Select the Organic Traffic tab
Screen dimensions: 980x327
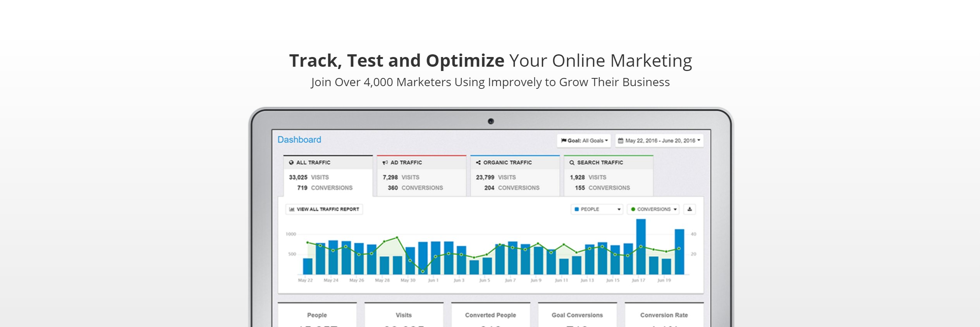[x=515, y=176]
